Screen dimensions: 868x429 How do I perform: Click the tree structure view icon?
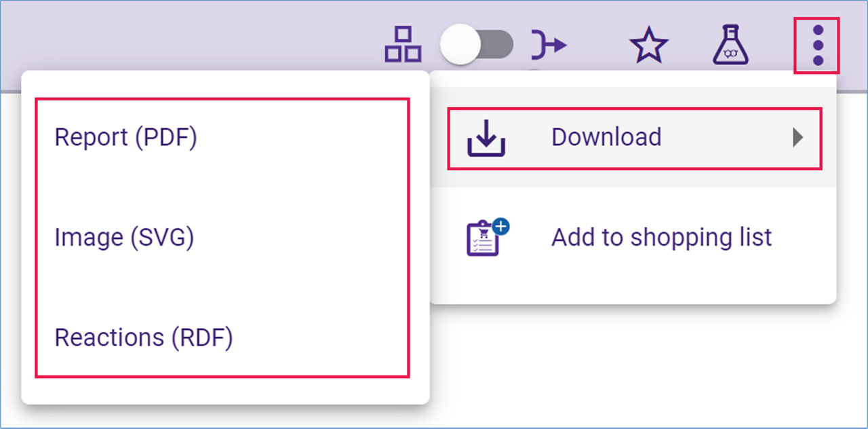click(403, 45)
